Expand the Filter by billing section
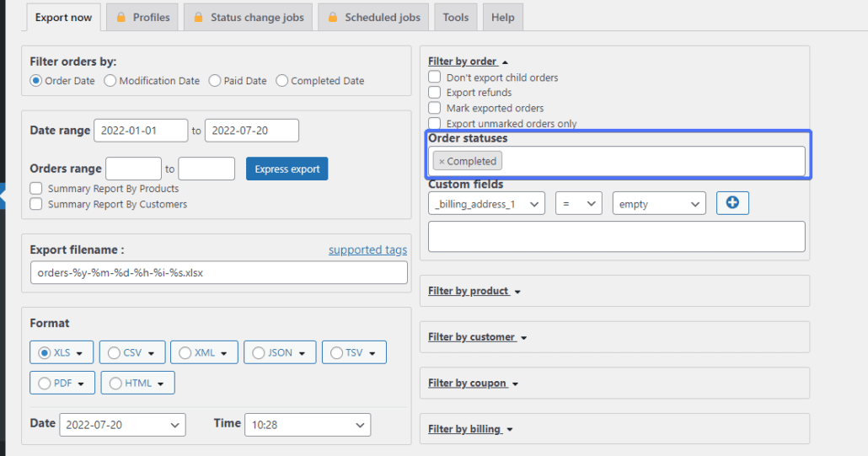Viewport: 868px width, 456px height. coord(470,429)
